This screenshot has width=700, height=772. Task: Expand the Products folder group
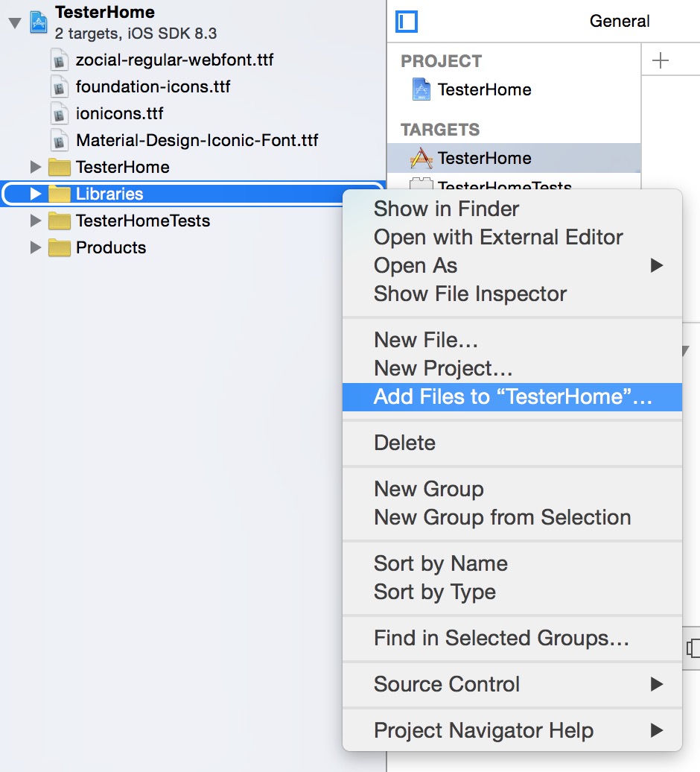pos(36,247)
